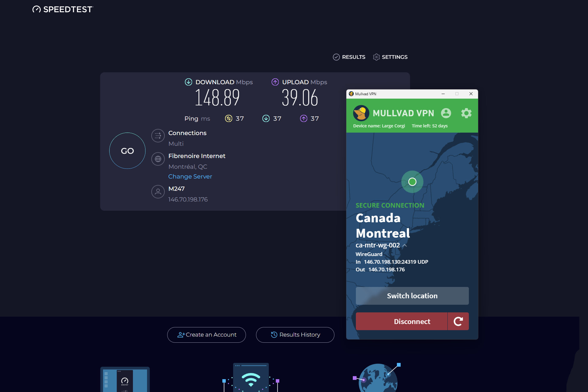Click the GO button to start test
This screenshot has width=588, height=392.
coord(127,150)
